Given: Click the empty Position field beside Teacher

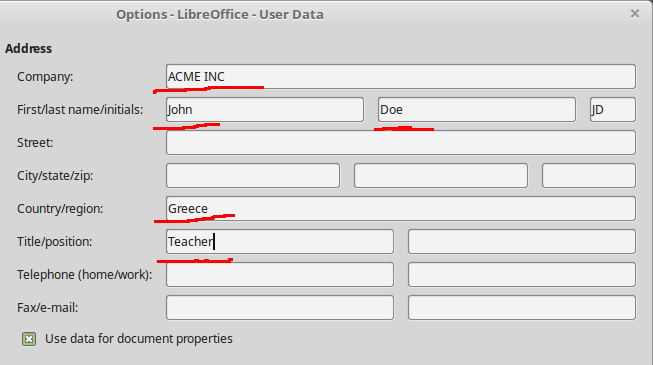Looking at the screenshot, I should click(x=522, y=241).
